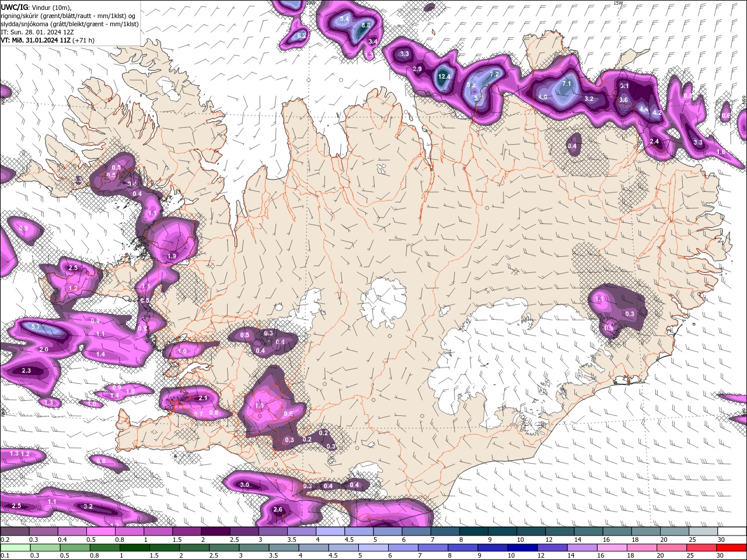Click the 12.4 precipitation value off the north coast
Viewport: 747px width, 560px height.
(445, 76)
